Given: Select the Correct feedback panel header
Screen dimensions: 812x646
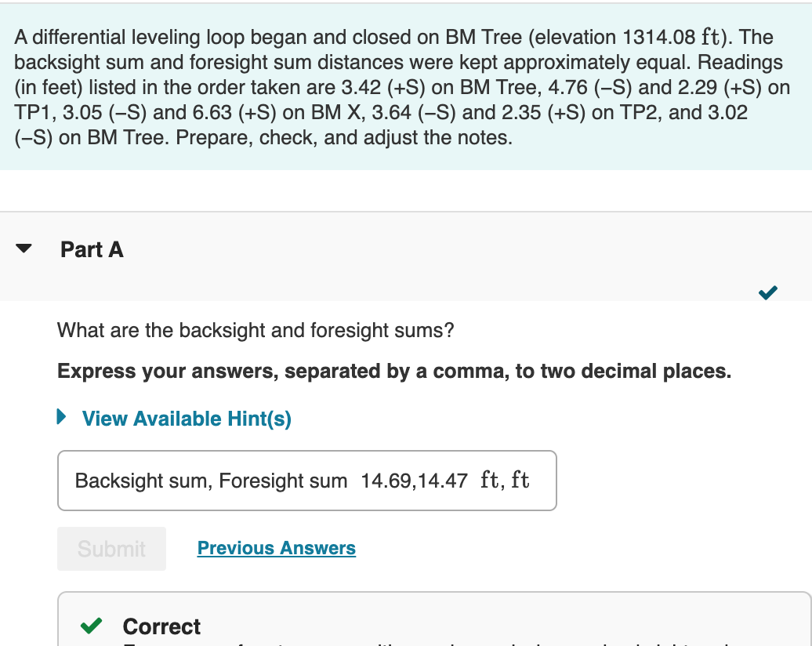Looking at the screenshot, I should pyautogui.click(x=161, y=626).
